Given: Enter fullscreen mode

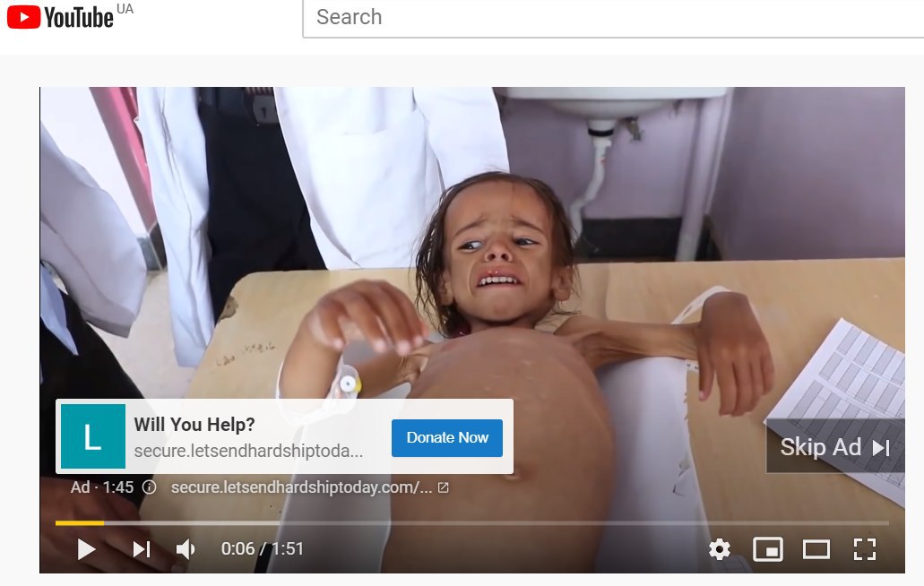Looking at the screenshot, I should tap(865, 549).
